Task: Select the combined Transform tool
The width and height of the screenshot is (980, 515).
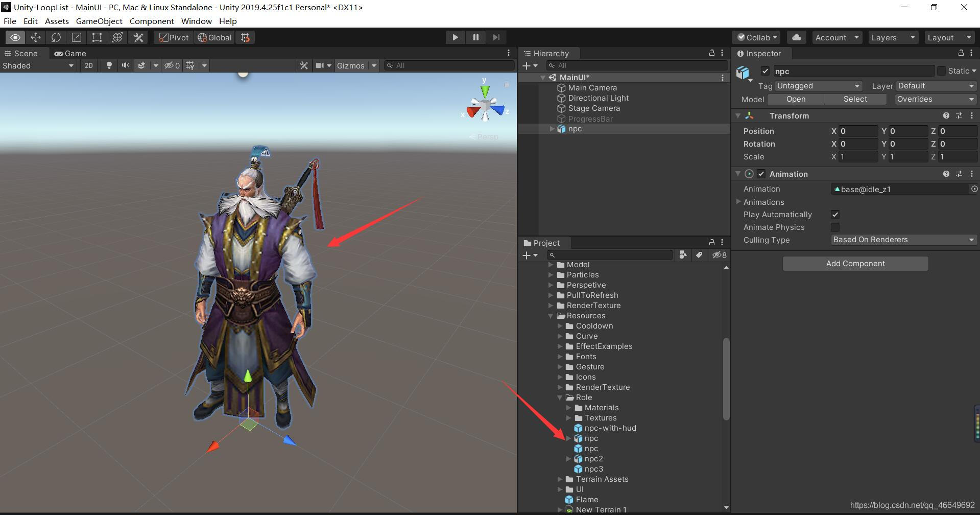Action: (117, 37)
